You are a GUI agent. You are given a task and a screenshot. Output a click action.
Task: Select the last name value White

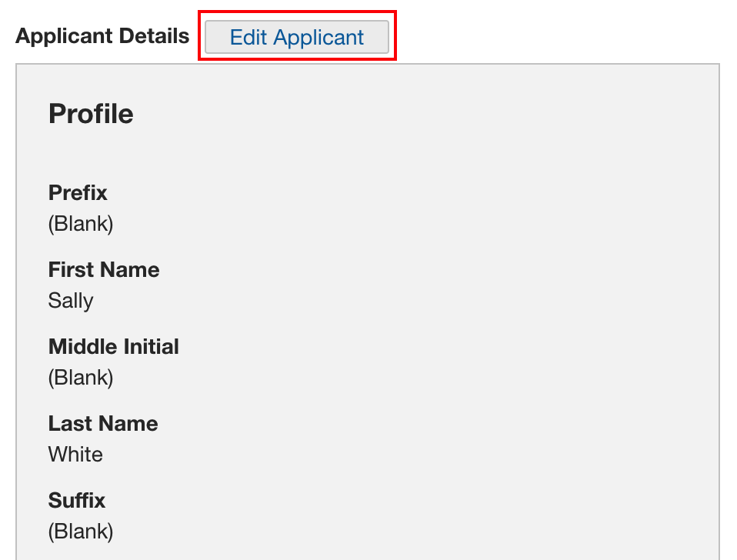coord(75,455)
